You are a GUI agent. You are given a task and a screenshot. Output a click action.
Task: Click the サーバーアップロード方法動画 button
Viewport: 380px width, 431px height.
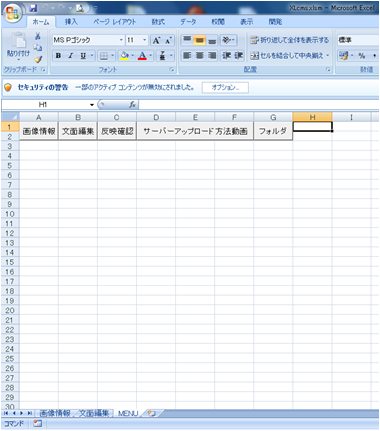coord(195,131)
